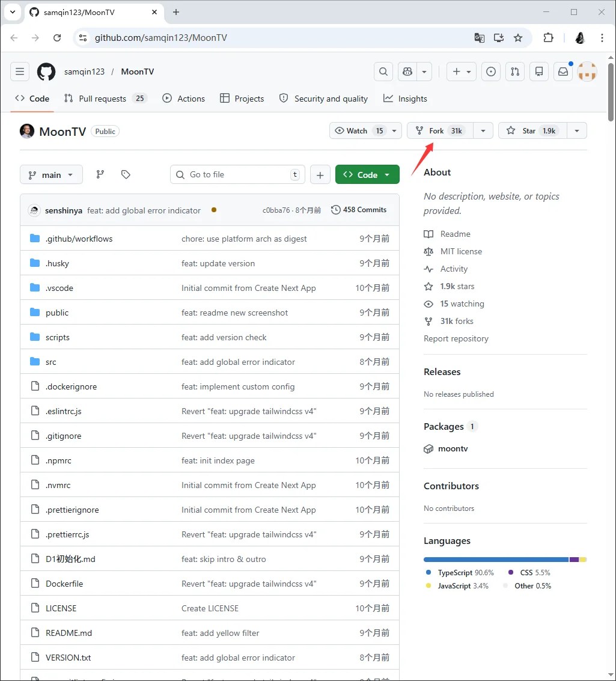Open the GitHub homepage Octocat logo
The width and height of the screenshot is (616, 681).
click(46, 72)
